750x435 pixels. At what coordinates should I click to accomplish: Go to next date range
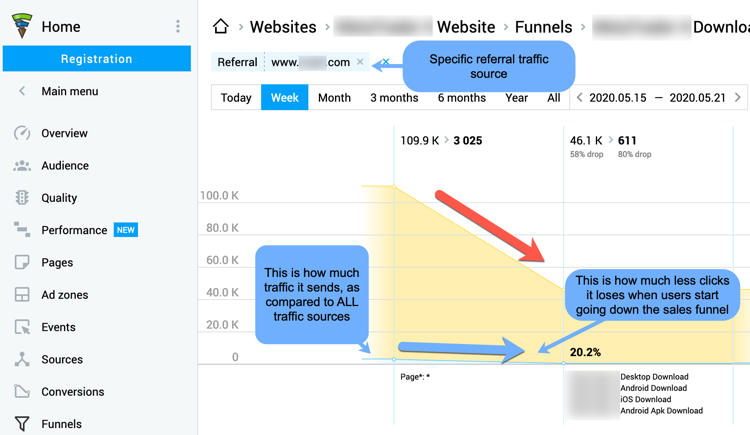click(738, 98)
